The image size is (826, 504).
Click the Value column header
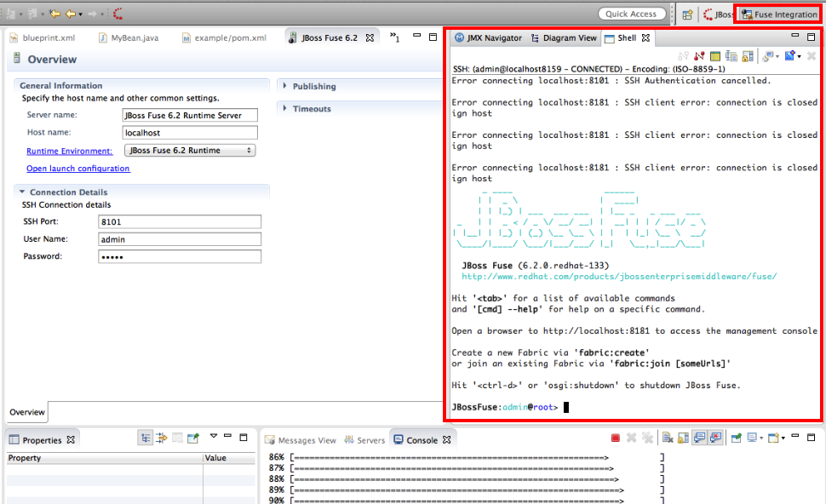(230, 458)
